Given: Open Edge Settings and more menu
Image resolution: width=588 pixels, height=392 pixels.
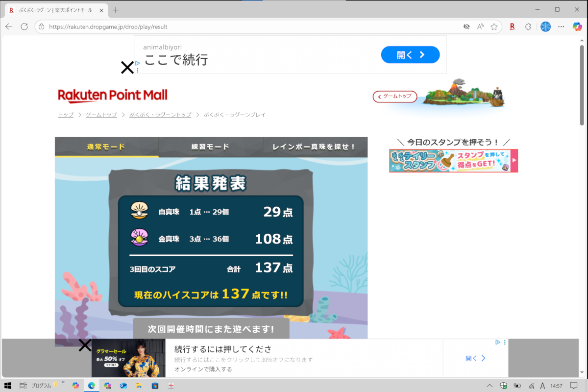Looking at the screenshot, I should pos(562,27).
